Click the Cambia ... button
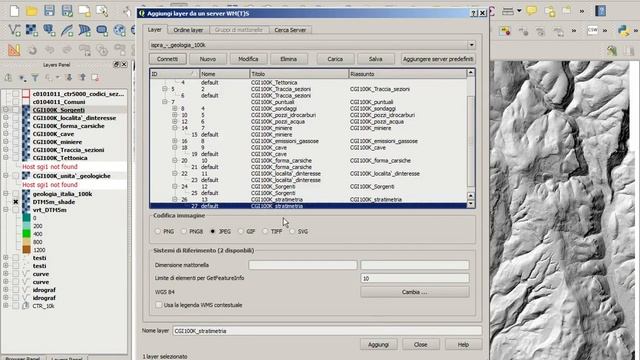Image resolution: width=640 pixels, height=360 pixels. (415, 292)
